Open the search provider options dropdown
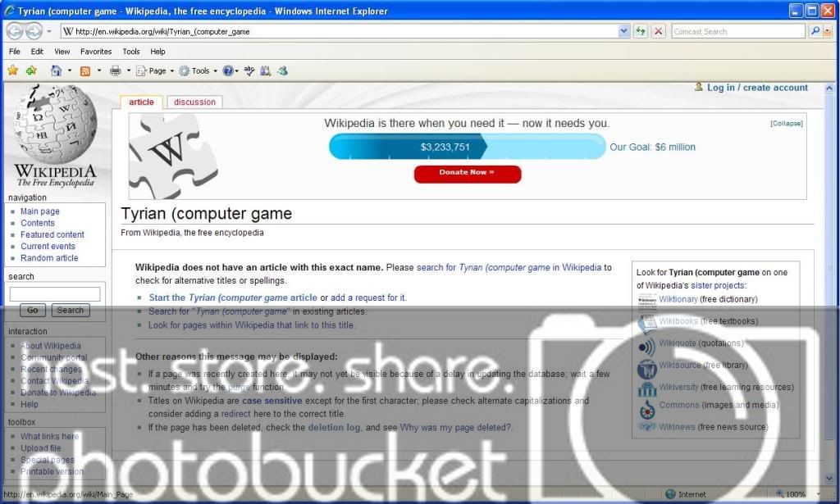The image size is (840, 504). (x=828, y=32)
